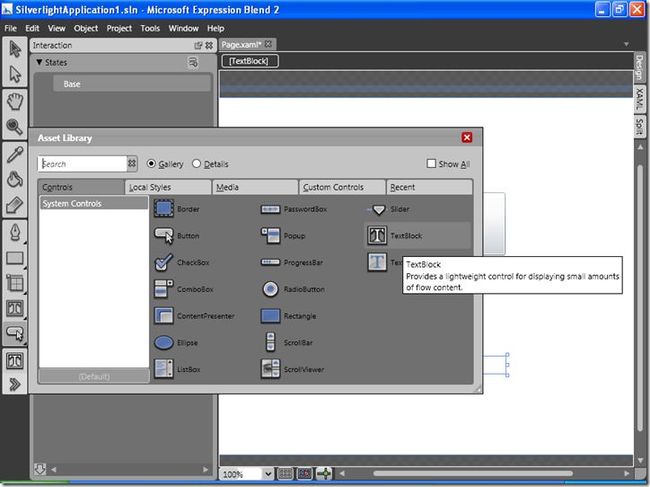Select the Details view radio button
The width and height of the screenshot is (650, 487).
(x=196, y=164)
